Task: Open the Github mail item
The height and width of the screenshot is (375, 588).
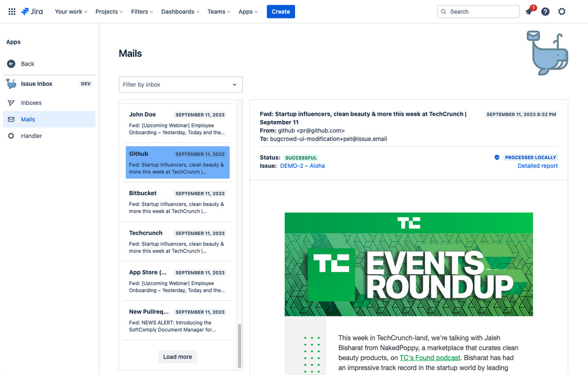Action: point(177,162)
